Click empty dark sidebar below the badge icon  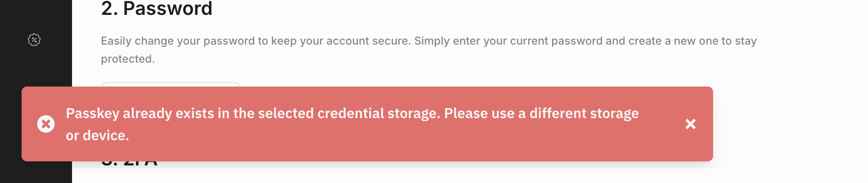(36, 68)
